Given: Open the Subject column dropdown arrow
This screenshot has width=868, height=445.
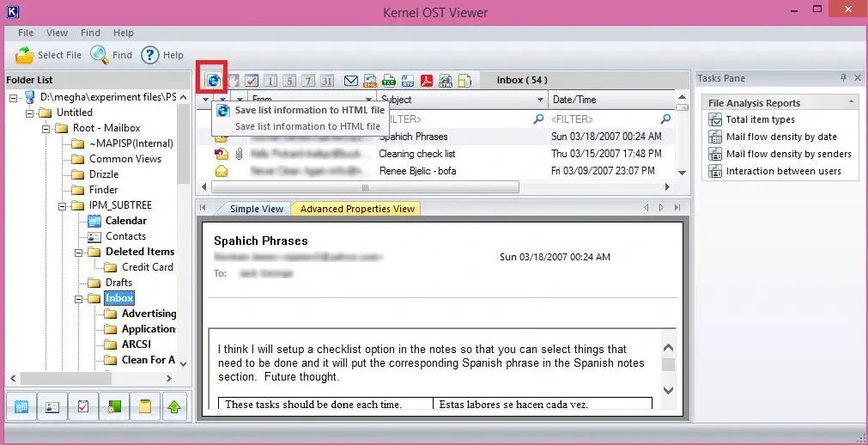Looking at the screenshot, I should (x=540, y=100).
